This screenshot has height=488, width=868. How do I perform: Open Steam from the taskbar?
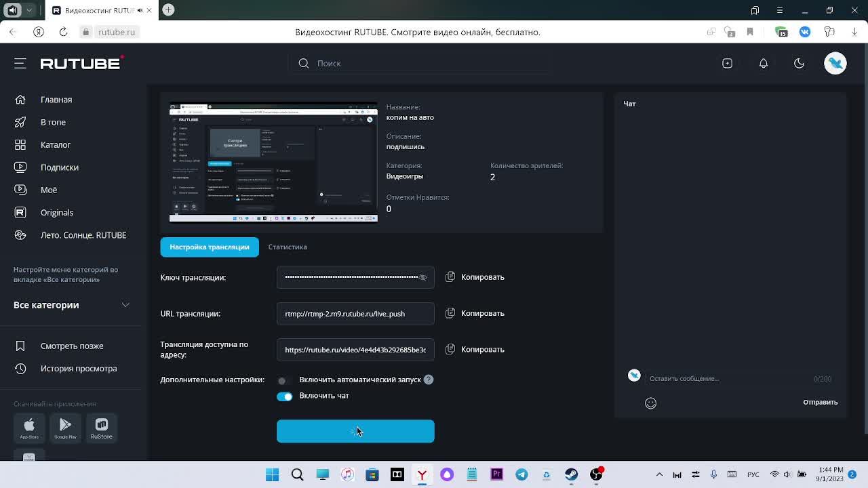571,474
